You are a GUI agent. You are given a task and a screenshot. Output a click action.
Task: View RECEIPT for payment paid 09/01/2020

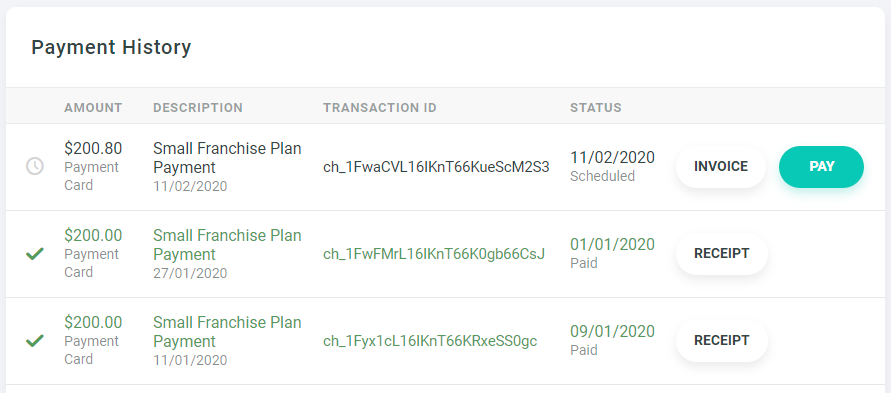pyautogui.click(x=722, y=341)
